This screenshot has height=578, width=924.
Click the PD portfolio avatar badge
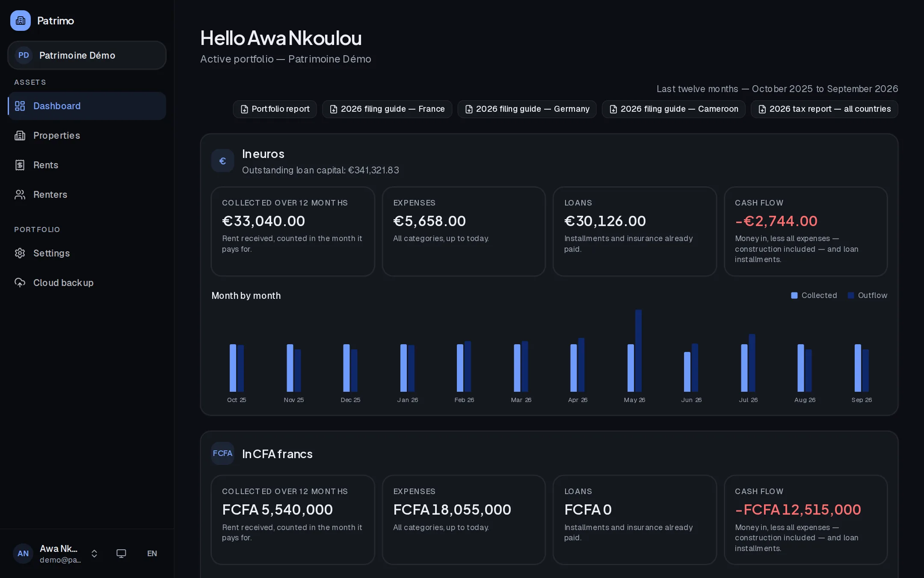pos(24,55)
